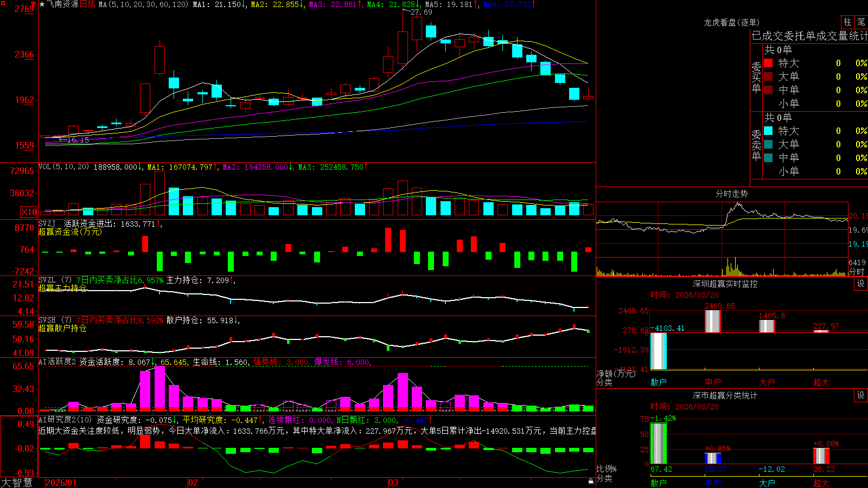Click the 67.42 散户 ratio bar

[659, 443]
